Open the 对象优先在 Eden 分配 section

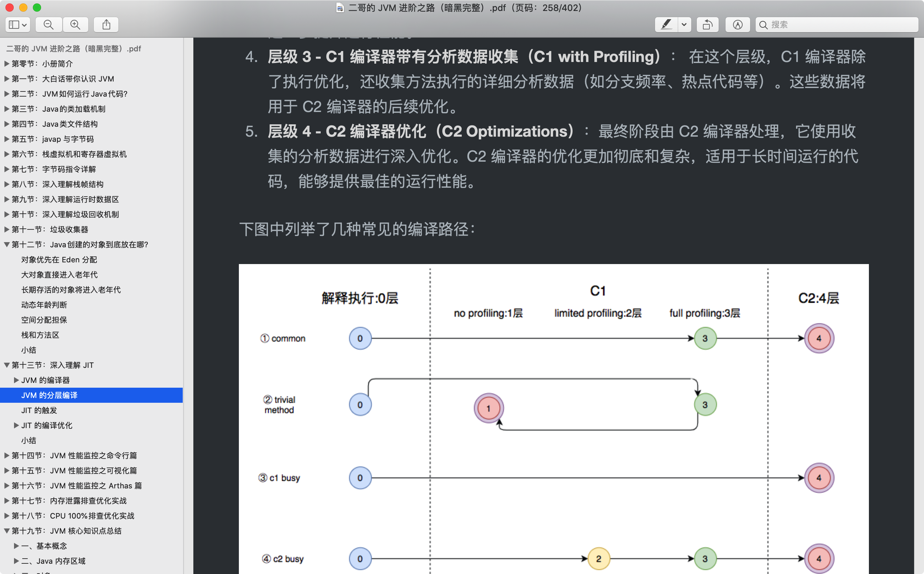[59, 259]
